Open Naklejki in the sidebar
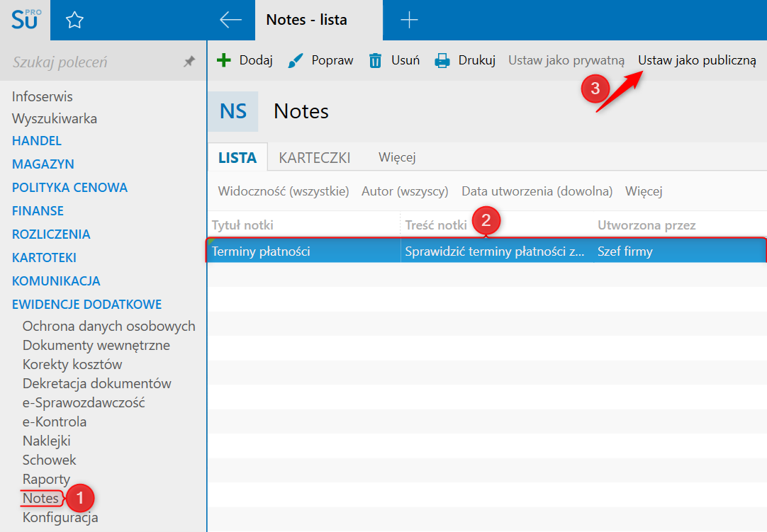Screen dimensions: 767x532 (47, 441)
